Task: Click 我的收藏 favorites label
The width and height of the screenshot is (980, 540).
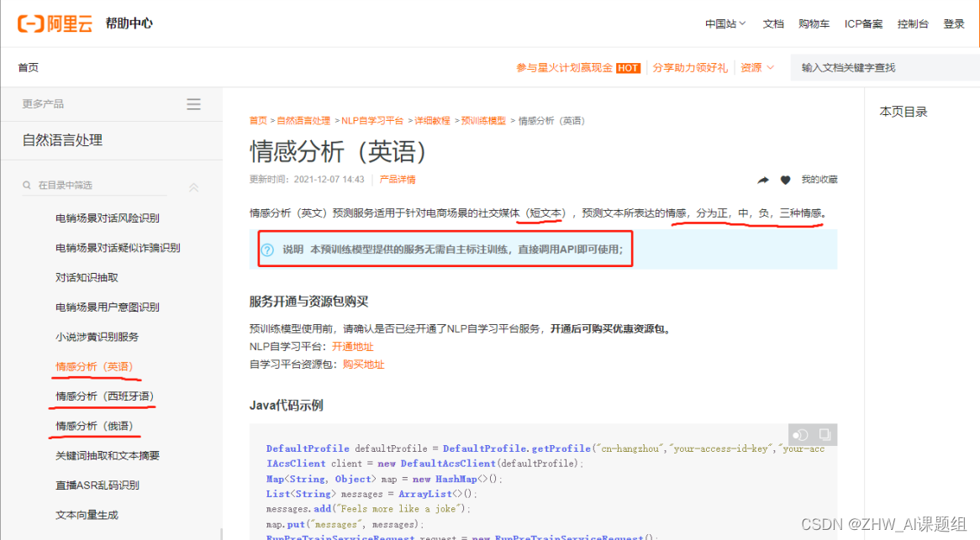Action: 819,180
